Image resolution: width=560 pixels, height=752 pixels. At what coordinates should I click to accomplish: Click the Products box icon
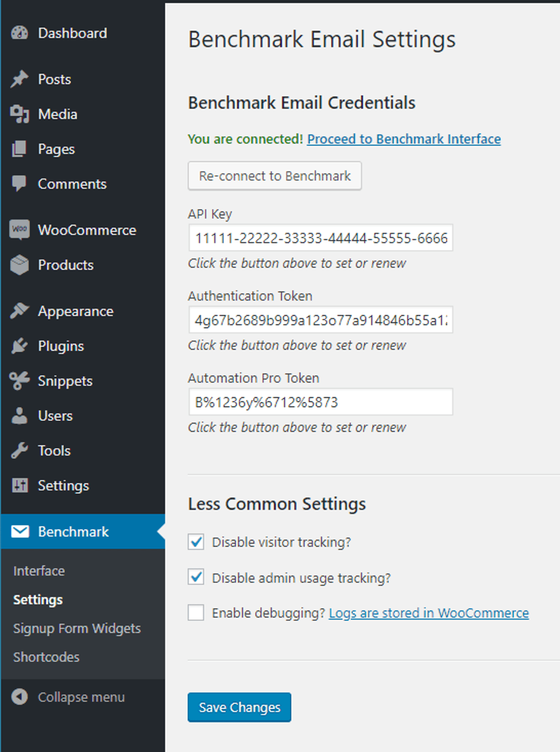[x=20, y=265]
